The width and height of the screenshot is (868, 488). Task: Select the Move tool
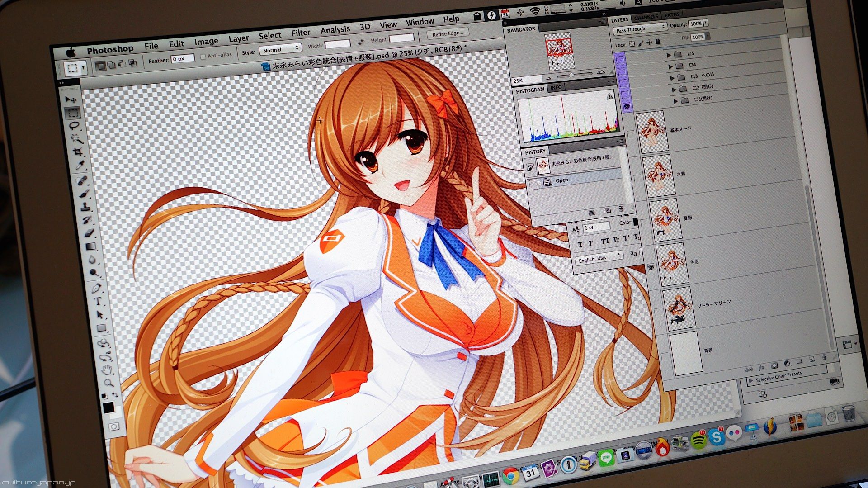click(71, 99)
